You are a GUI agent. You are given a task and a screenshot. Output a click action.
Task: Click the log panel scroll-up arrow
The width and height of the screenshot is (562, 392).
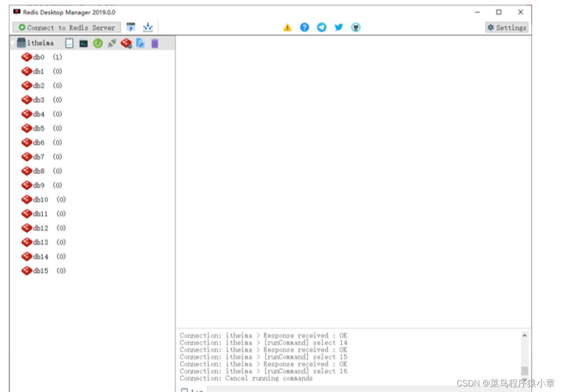click(524, 335)
